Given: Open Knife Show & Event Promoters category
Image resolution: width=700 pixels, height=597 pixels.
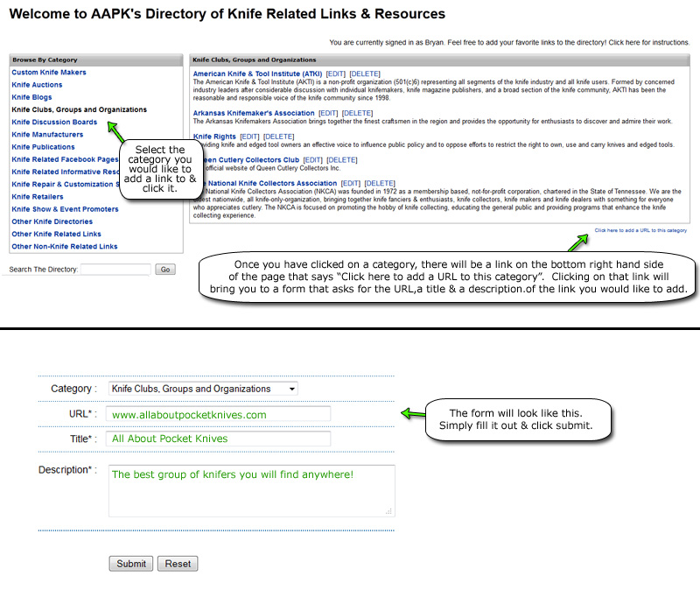Looking at the screenshot, I should tap(65, 209).
